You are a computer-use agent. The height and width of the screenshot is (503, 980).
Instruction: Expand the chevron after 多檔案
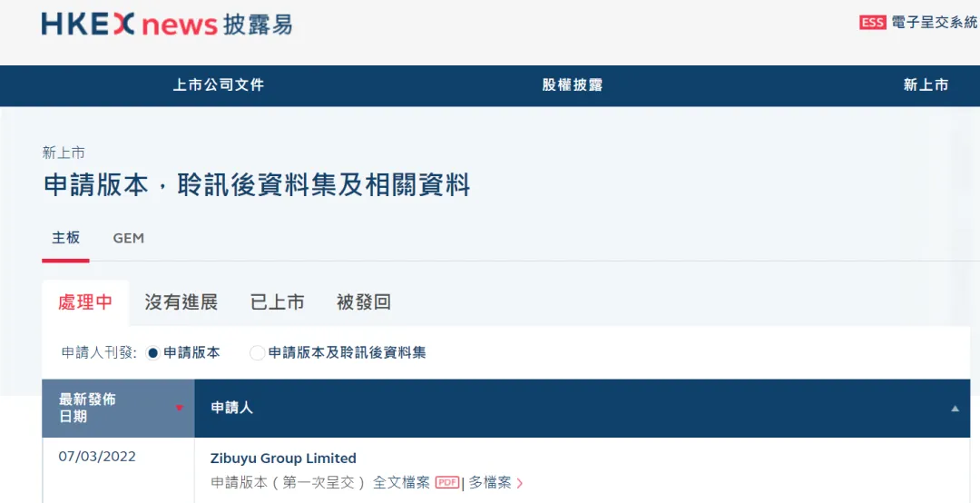[520, 483]
